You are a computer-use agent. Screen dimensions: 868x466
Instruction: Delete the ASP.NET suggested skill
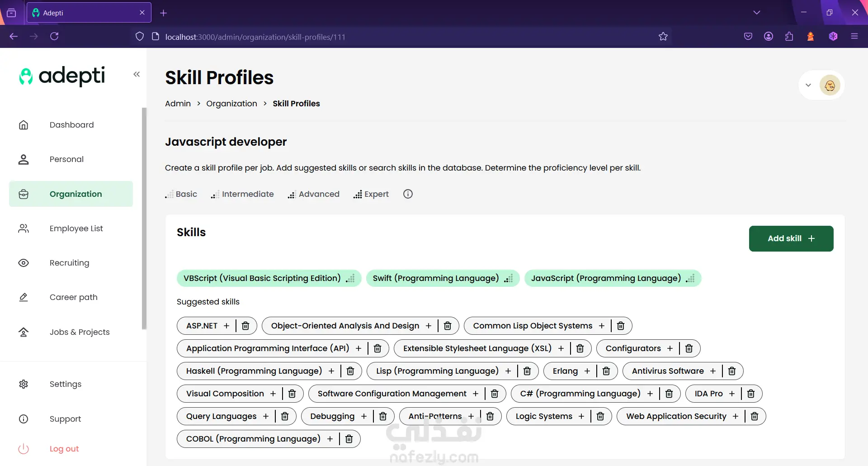click(x=245, y=326)
